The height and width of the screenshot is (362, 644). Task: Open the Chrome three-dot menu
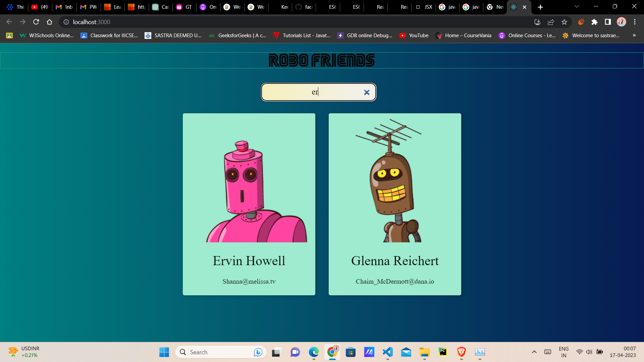tap(635, 22)
